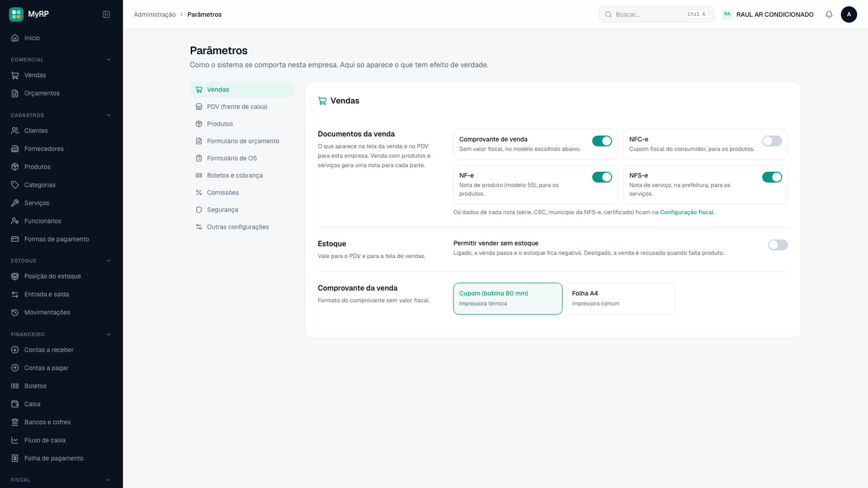The width and height of the screenshot is (868, 488).
Task: Select Cupom (bobina 80 mm) format
Action: pos(508,298)
